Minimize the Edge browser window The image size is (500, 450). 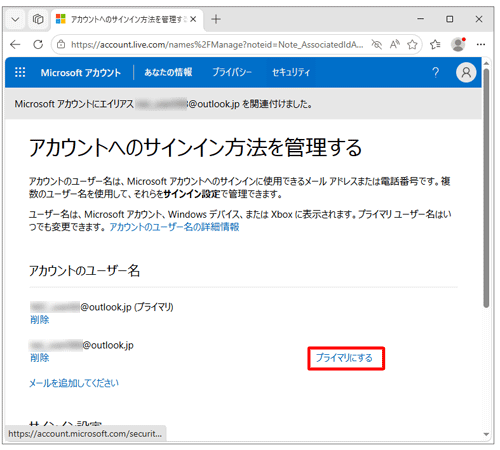click(421, 19)
